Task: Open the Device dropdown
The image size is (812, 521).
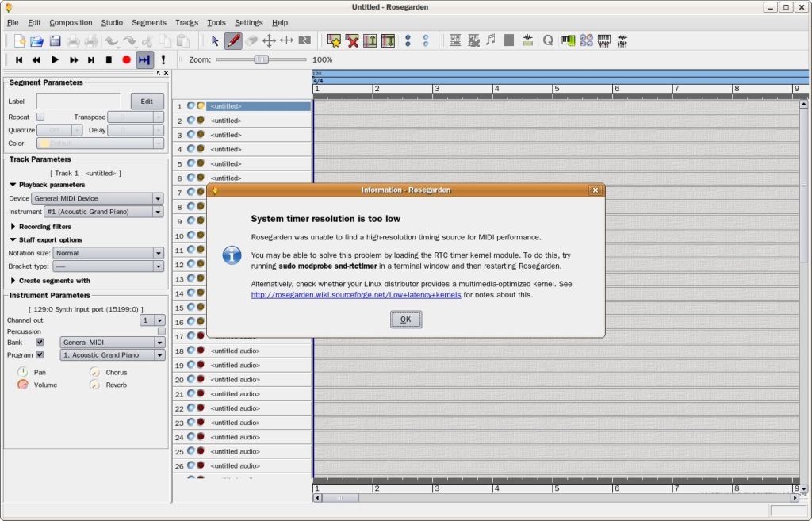Action: (98, 198)
